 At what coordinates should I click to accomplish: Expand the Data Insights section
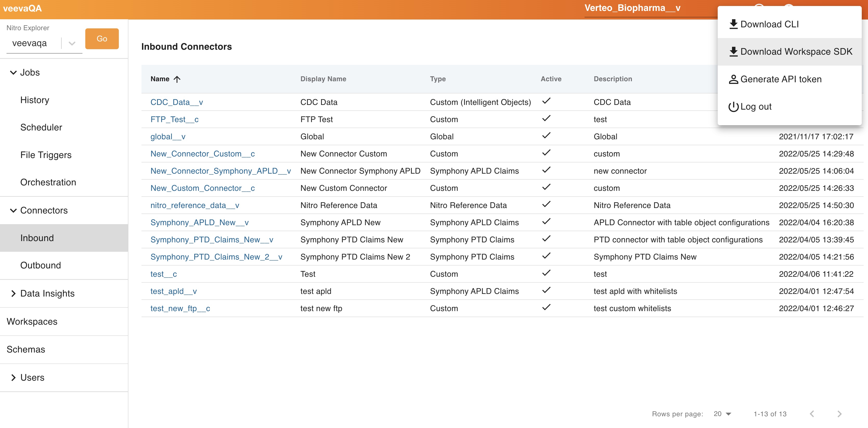[14, 293]
